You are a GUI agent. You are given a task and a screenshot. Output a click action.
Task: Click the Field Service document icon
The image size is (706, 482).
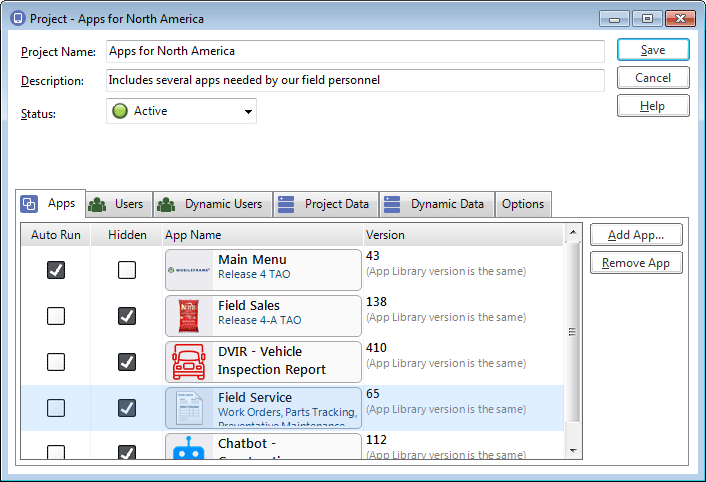tap(189, 408)
